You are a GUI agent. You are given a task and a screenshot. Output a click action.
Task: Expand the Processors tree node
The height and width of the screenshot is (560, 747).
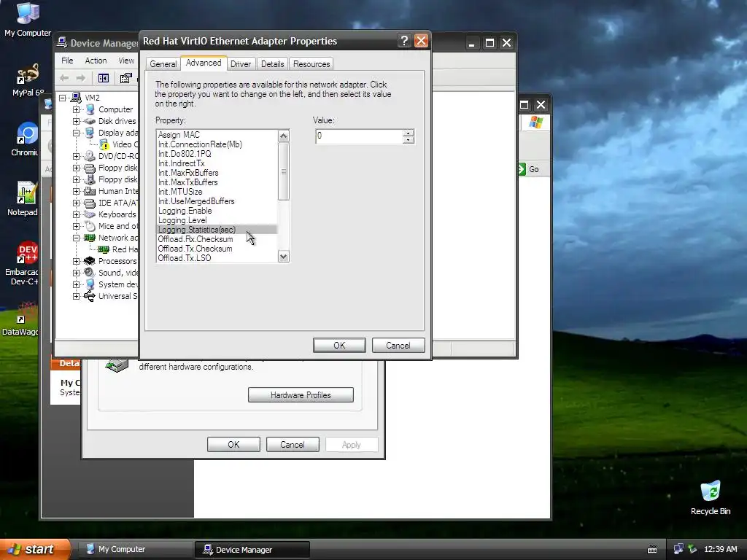tap(76, 261)
